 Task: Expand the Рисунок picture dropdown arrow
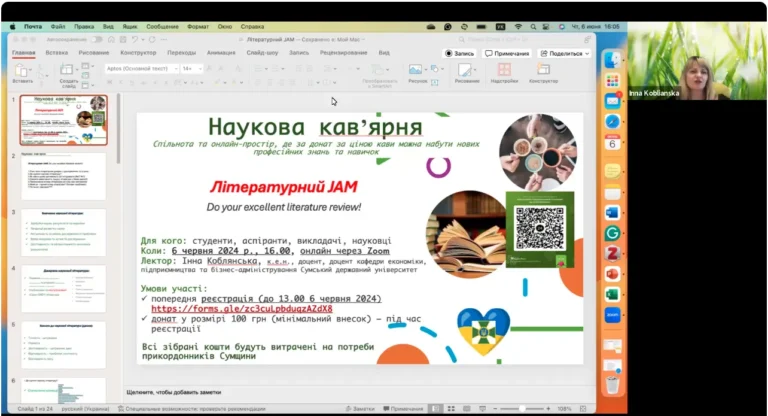425,70
